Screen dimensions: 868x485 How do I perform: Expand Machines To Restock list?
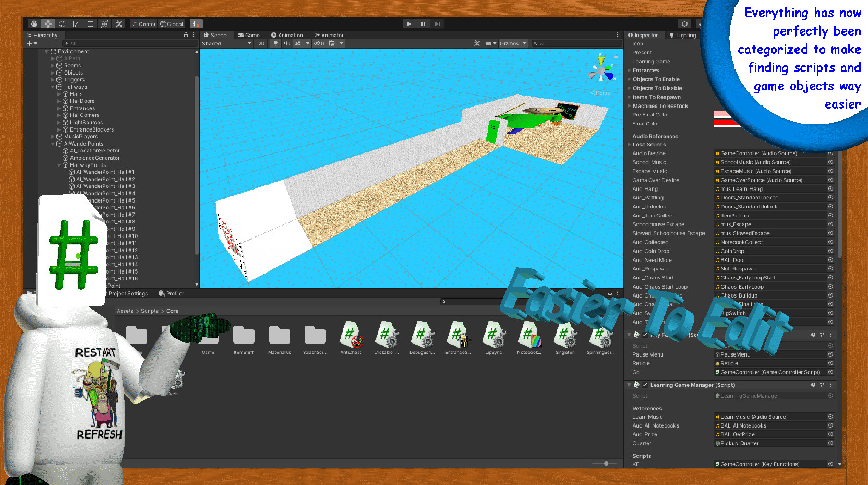click(629, 106)
